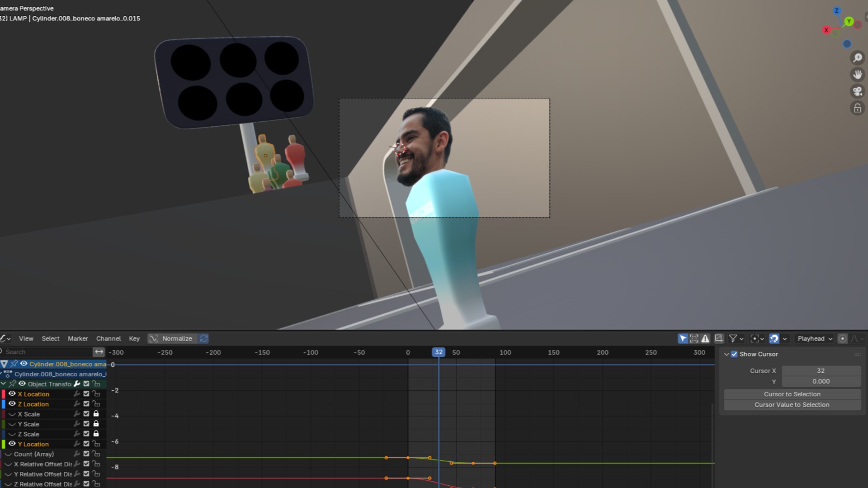Toggle camera view with the camera icon
868x488 pixels.
click(857, 91)
